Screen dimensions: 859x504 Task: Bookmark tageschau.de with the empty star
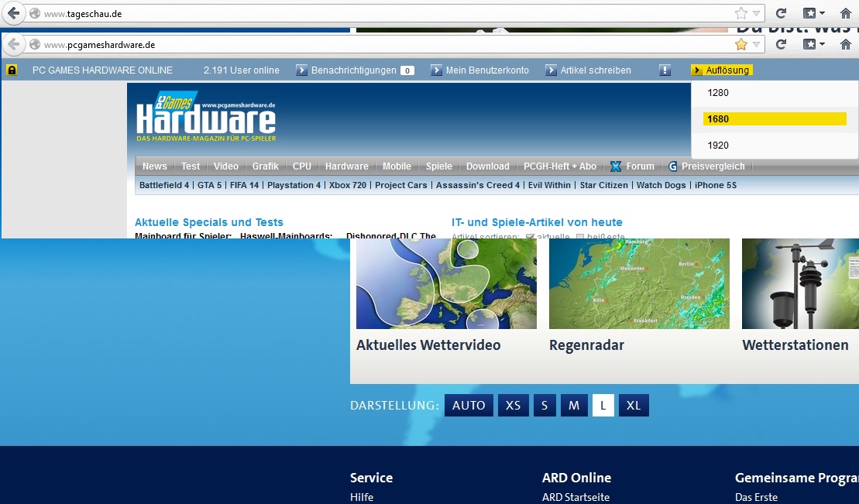pos(740,13)
